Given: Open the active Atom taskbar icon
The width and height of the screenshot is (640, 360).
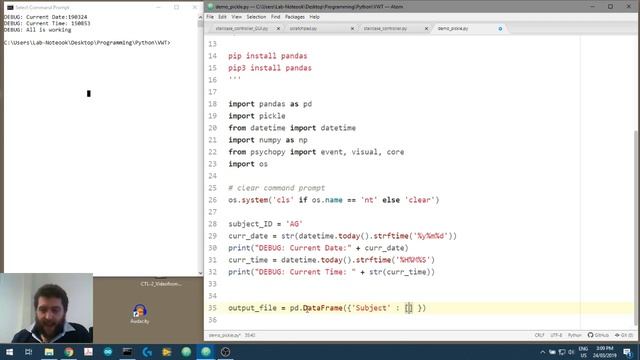Looking at the screenshot, I should pyautogui.click(x=206, y=351).
